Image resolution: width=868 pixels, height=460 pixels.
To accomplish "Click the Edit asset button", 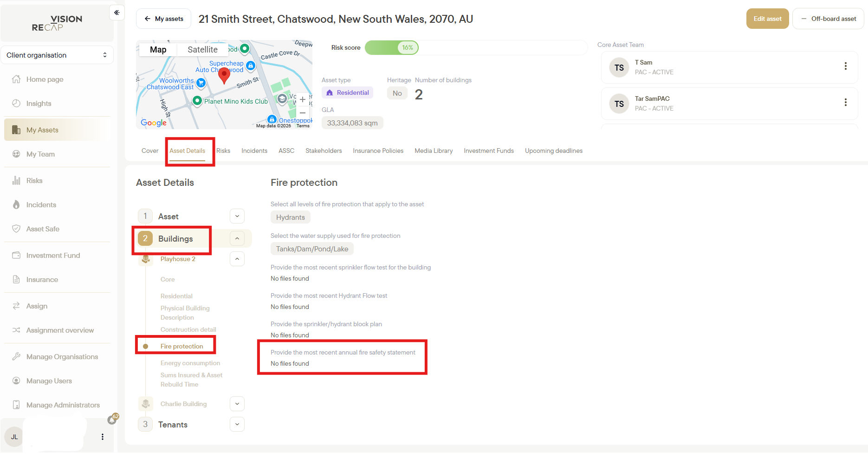I will [767, 19].
